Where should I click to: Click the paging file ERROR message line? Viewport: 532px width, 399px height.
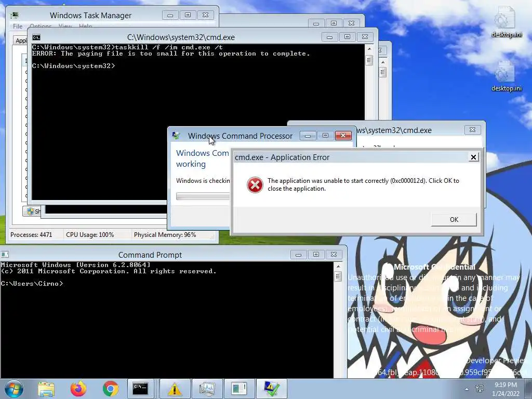pyautogui.click(x=171, y=54)
